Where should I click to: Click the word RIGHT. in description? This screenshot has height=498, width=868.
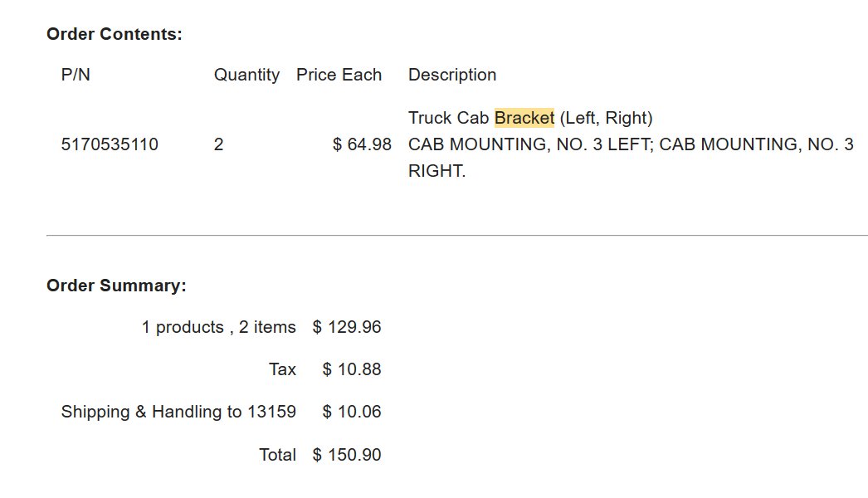tap(436, 171)
